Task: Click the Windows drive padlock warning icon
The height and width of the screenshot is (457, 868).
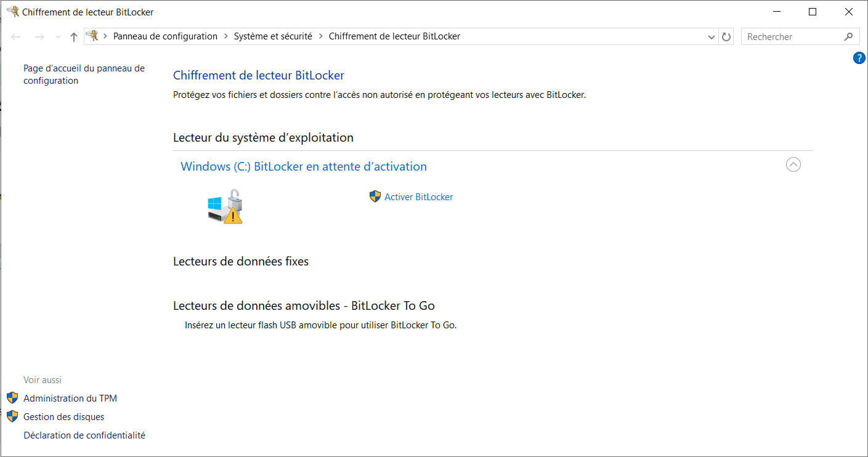Action: click(x=225, y=206)
